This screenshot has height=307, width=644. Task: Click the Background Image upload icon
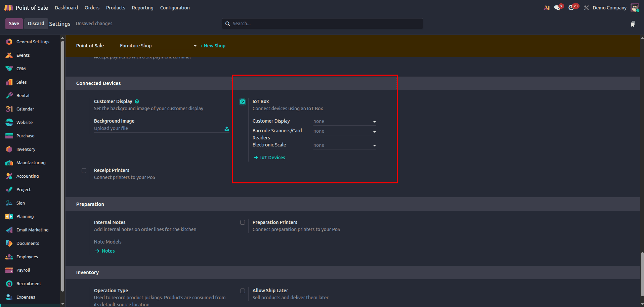pyautogui.click(x=227, y=129)
